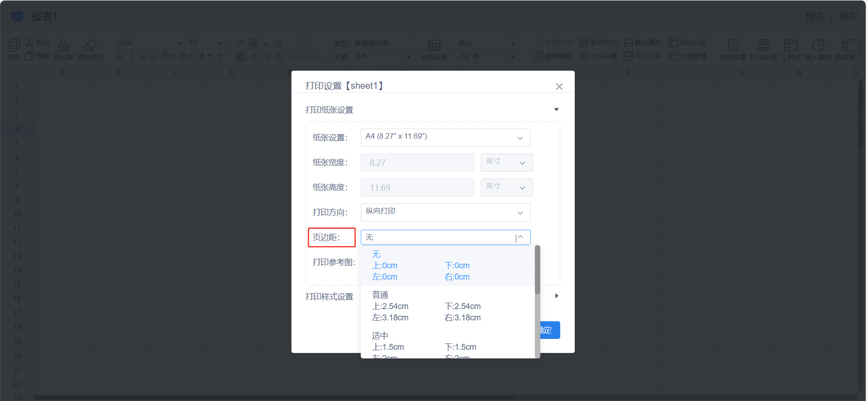Click the Clear Format (清除格式) eraser icon

[x=90, y=45]
